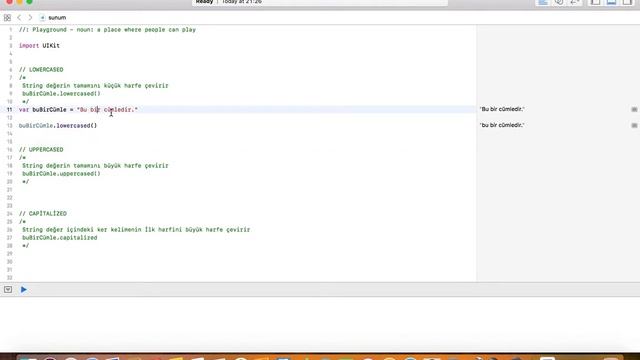Screen dimensions: 640x360
Task: Click the '// UPPERCASED' comment
Action: tap(41, 150)
